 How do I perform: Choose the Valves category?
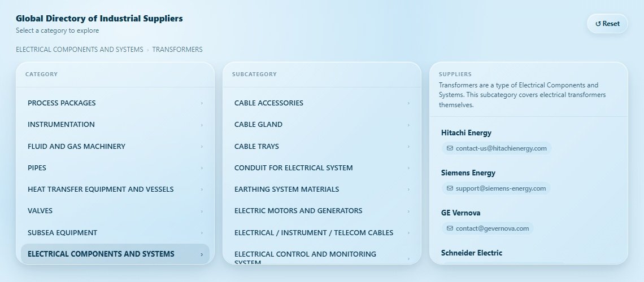(40, 211)
